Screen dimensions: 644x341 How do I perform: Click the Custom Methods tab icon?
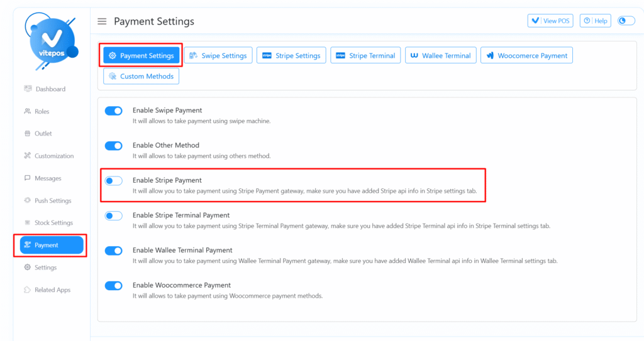(x=113, y=76)
